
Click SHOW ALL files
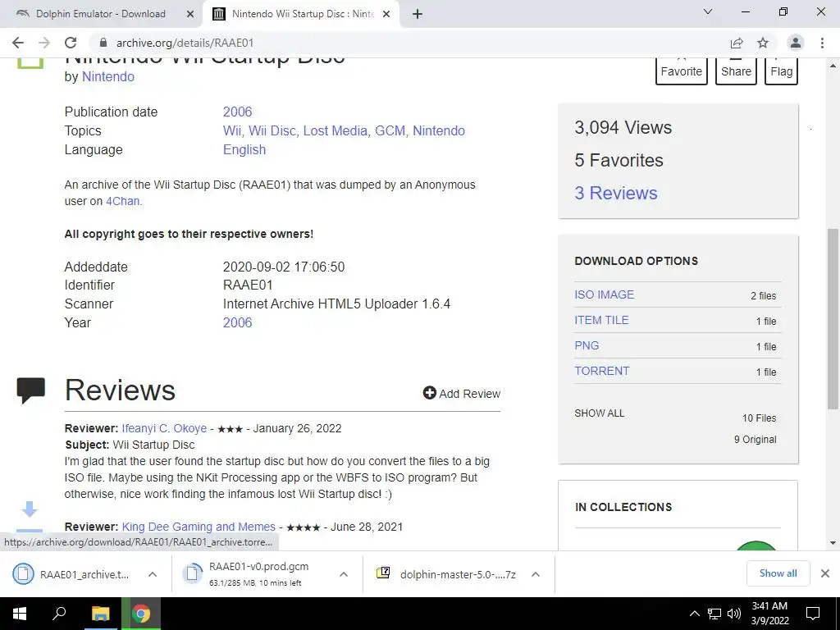(x=600, y=413)
